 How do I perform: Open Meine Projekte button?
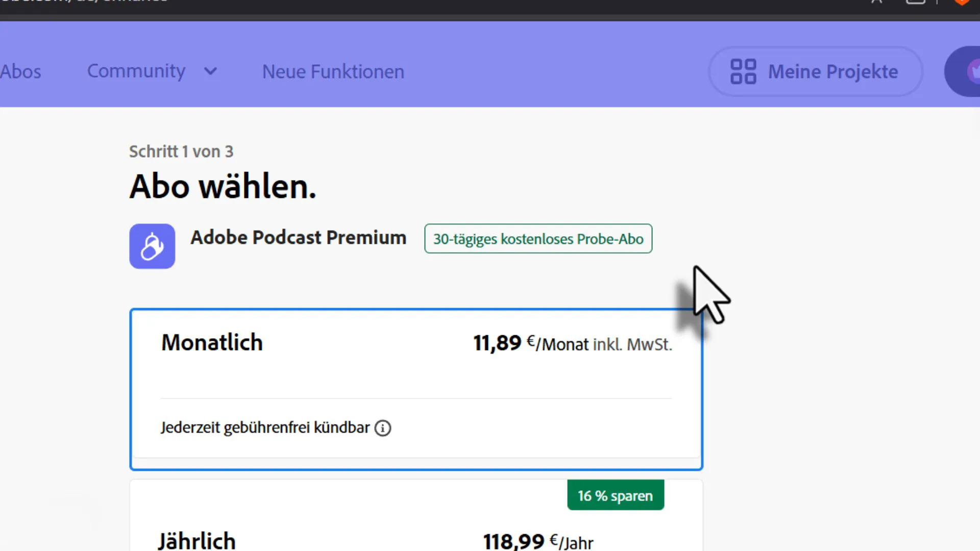[x=815, y=71]
